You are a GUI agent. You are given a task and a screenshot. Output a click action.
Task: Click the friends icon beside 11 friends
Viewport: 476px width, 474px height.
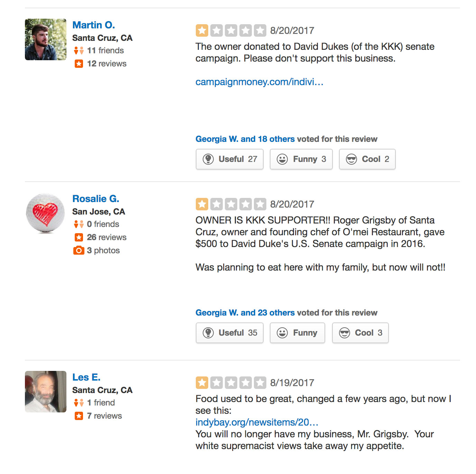pyautogui.click(x=79, y=51)
